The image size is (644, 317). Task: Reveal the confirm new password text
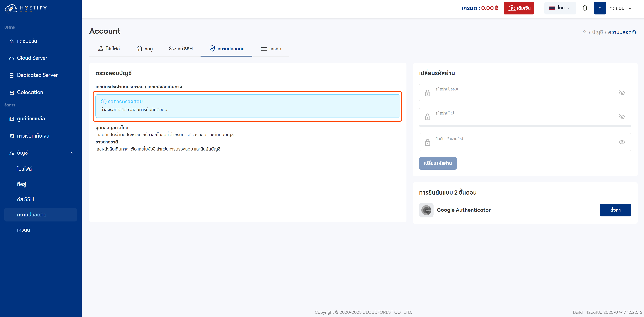coord(621,142)
